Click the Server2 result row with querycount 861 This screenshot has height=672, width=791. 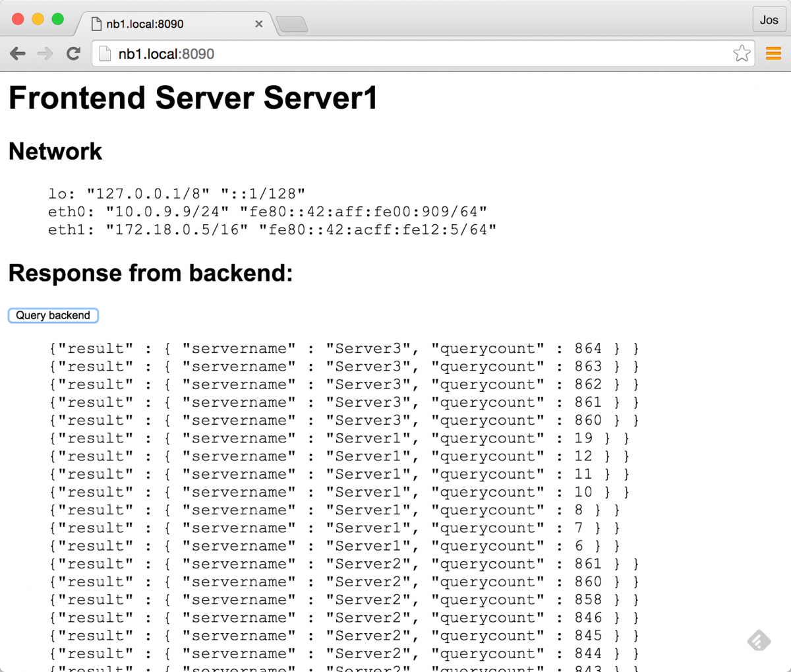[344, 564]
